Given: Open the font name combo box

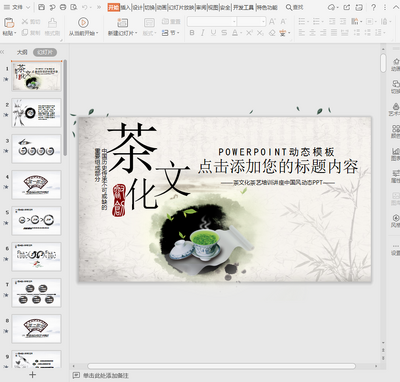Looking at the screenshot, I should click(x=212, y=22).
